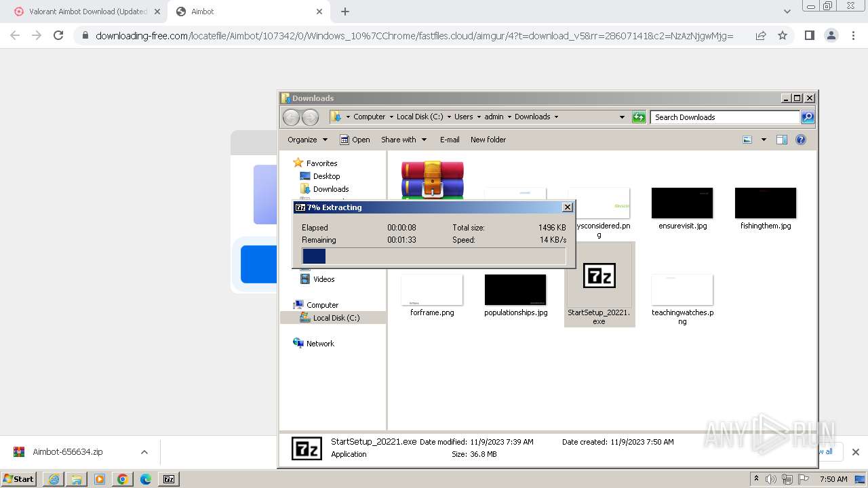Select the populationships.jpg thumbnail
868x488 pixels.
(515, 290)
